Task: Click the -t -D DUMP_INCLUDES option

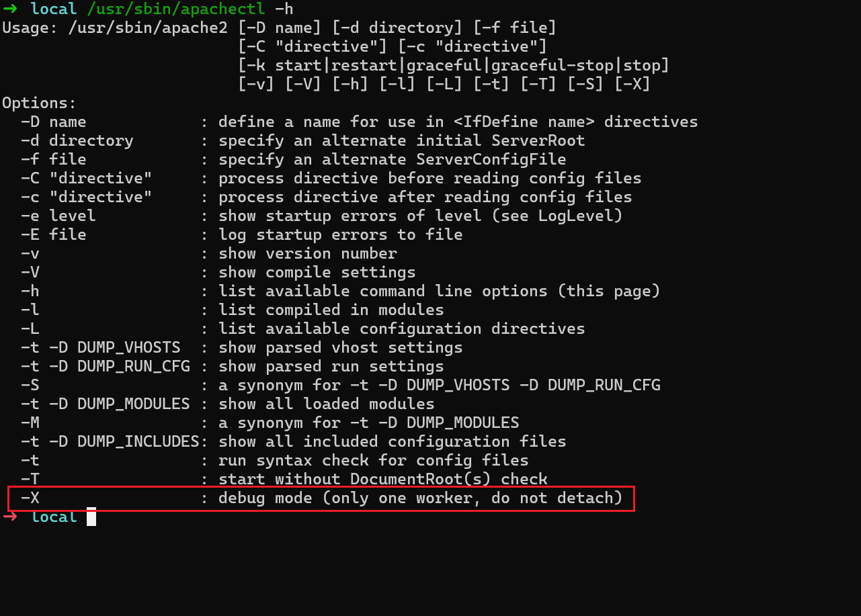Action: tap(110, 441)
